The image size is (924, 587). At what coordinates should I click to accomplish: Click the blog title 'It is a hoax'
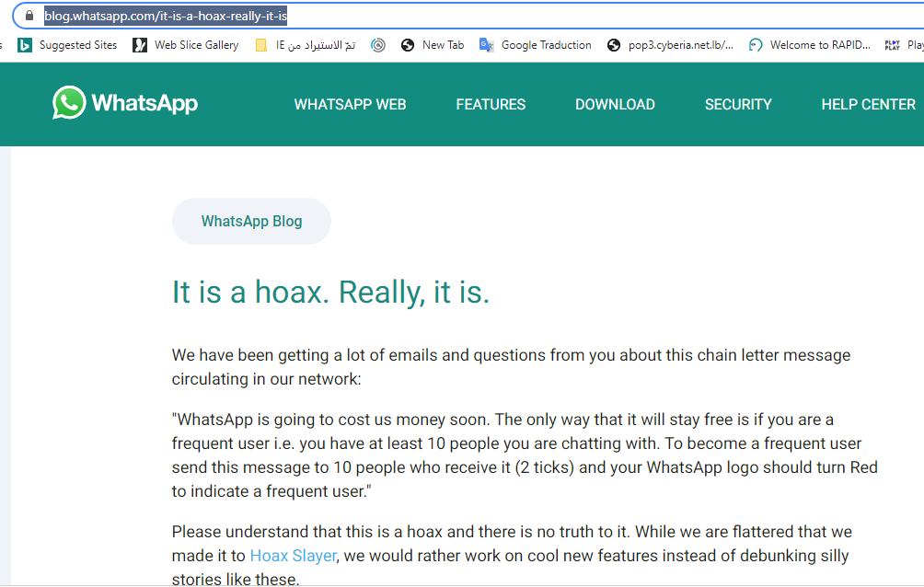[330, 292]
